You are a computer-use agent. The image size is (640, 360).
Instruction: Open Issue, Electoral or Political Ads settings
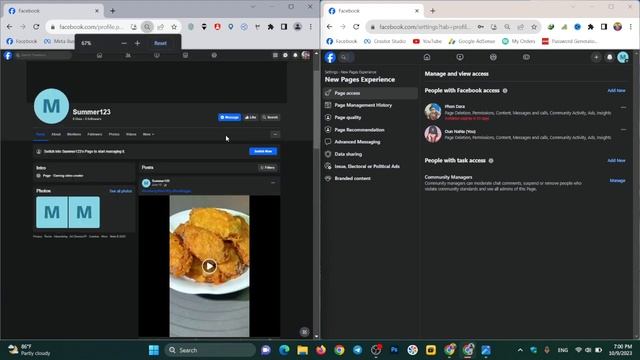(x=371, y=167)
